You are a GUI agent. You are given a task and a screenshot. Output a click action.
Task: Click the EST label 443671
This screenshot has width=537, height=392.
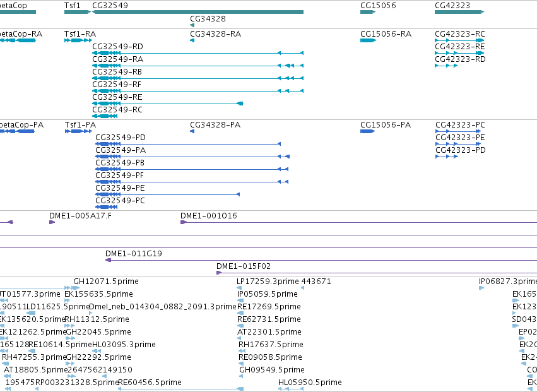(x=316, y=282)
